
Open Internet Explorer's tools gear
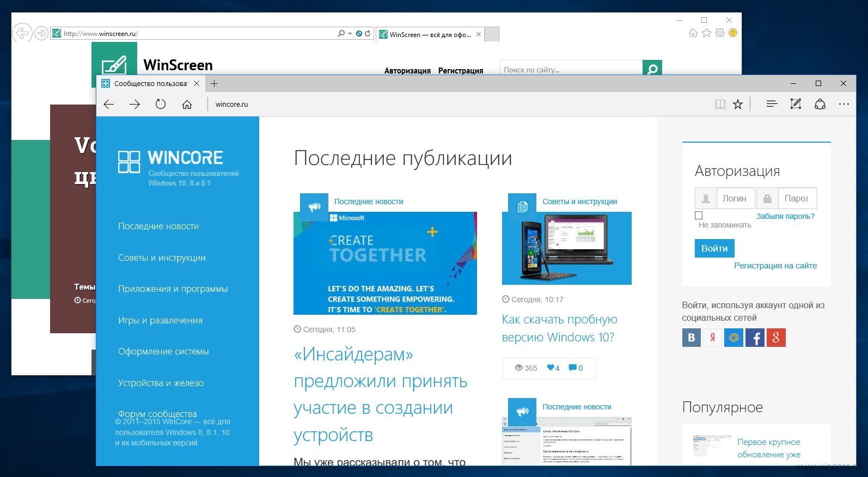[x=720, y=33]
